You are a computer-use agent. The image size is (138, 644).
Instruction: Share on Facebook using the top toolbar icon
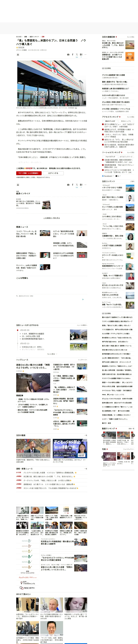tap(73, 55)
